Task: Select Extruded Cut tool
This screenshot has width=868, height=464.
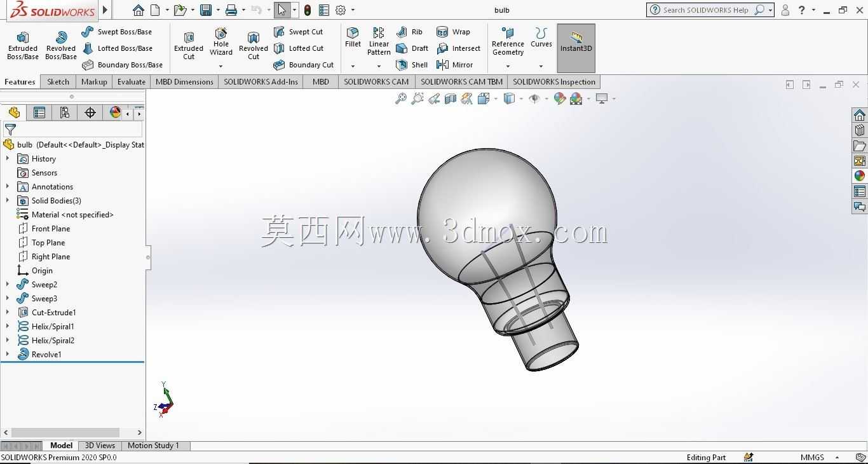Action: pyautogui.click(x=189, y=45)
